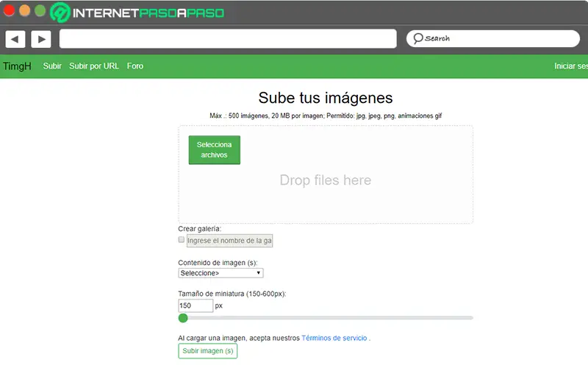588x368 pixels.
Task: Expand the Contenido de imagen dropdown
Action: pos(220,273)
